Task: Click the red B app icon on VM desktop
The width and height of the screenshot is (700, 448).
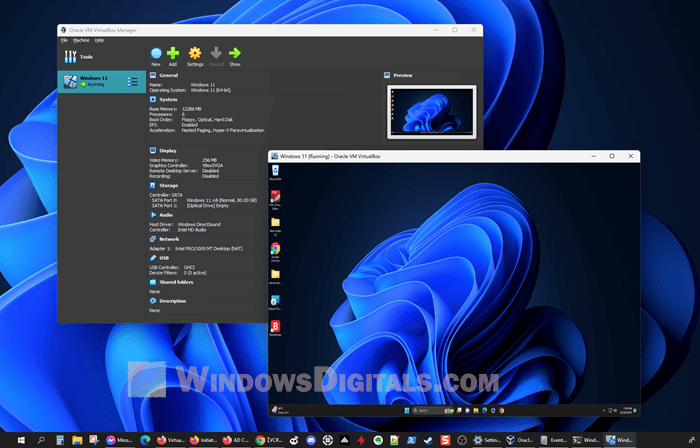Action: [275, 328]
